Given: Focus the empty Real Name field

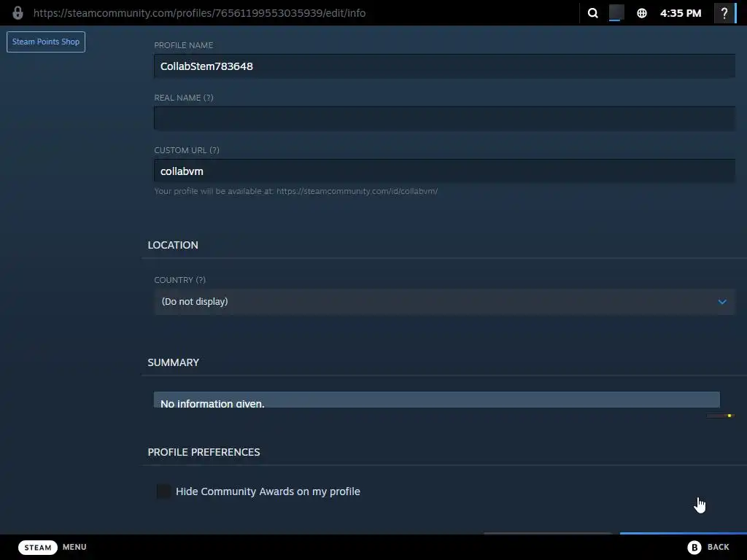Looking at the screenshot, I should (444, 119).
